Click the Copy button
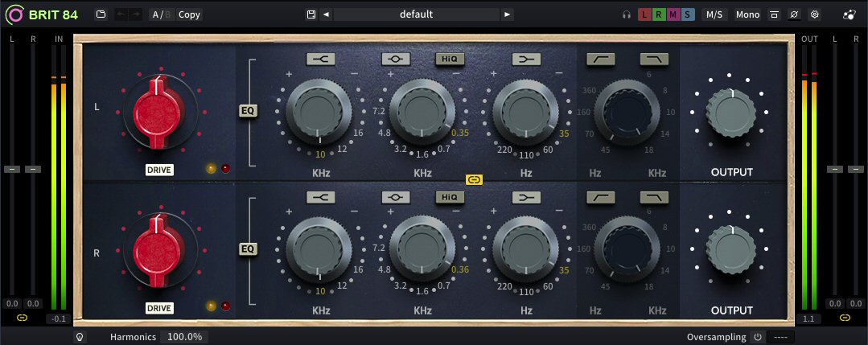Viewport: 868px width, 345px height. (189, 14)
